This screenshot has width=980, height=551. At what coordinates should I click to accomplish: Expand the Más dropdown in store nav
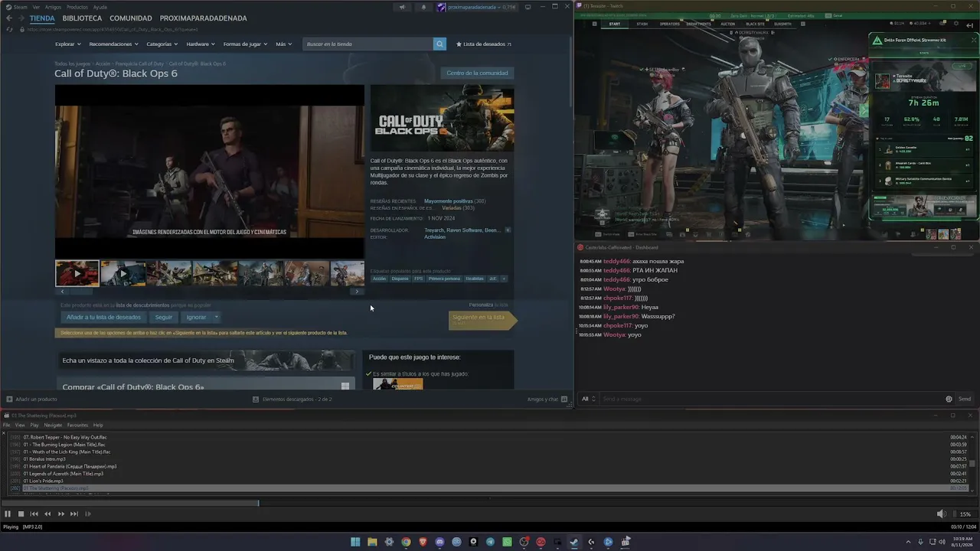click(x=284, y=44)
